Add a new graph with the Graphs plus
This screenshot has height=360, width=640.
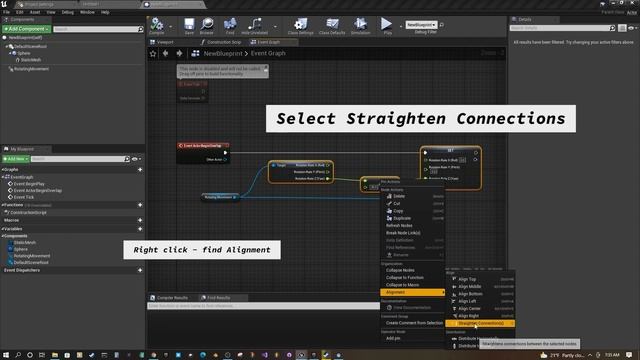[x=140, y=169]
